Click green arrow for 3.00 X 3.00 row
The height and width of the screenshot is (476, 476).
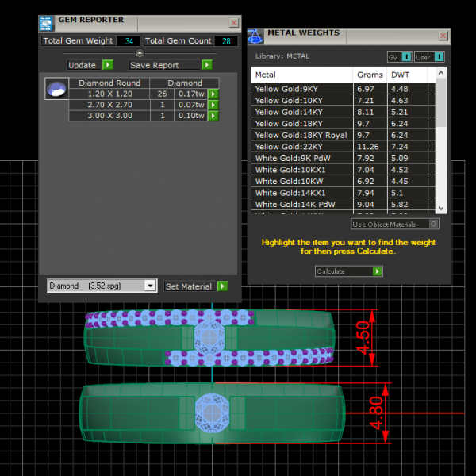point(213,116)
